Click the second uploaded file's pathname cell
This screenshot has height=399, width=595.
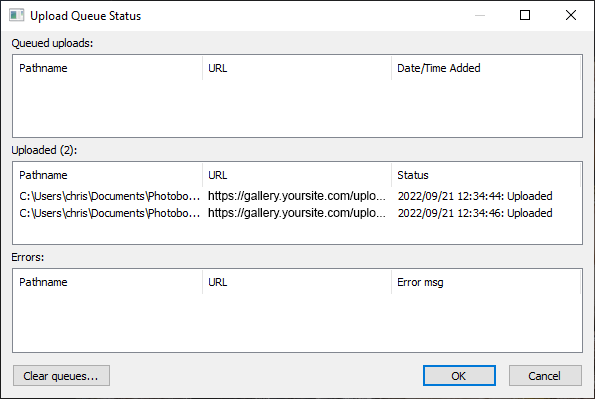coord(110,213)
